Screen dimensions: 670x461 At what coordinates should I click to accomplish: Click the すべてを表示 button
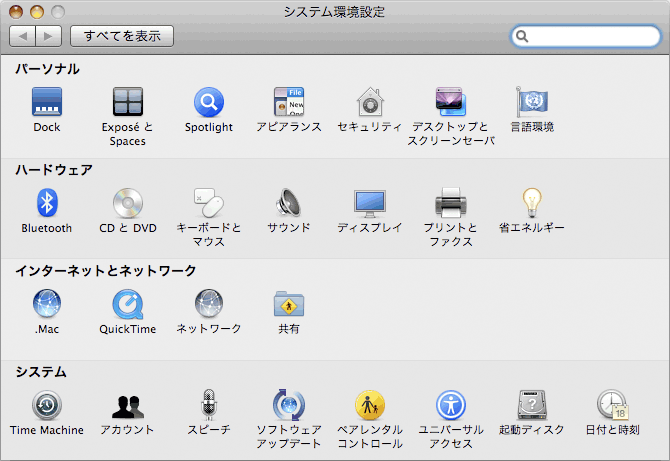coord(122,36)
